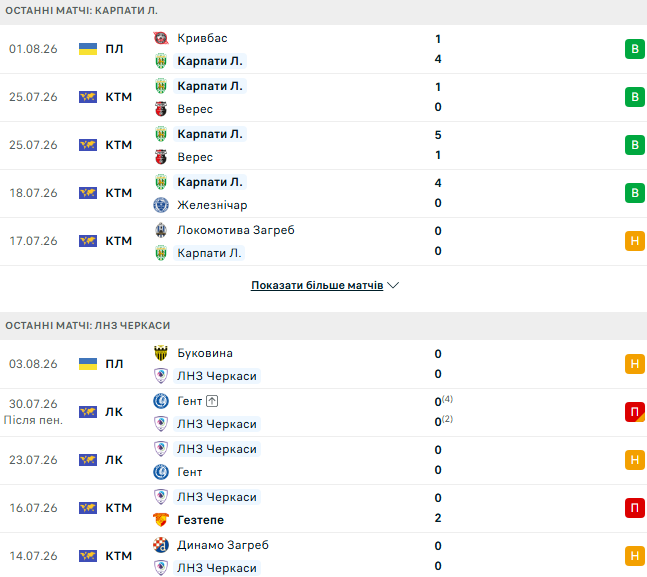Click the Останні матчі: ЛНЗ Черкаси header
Image resolution: width=647 pixels, height=577 pixels.
pyautogui.click(x=87, y=326)
